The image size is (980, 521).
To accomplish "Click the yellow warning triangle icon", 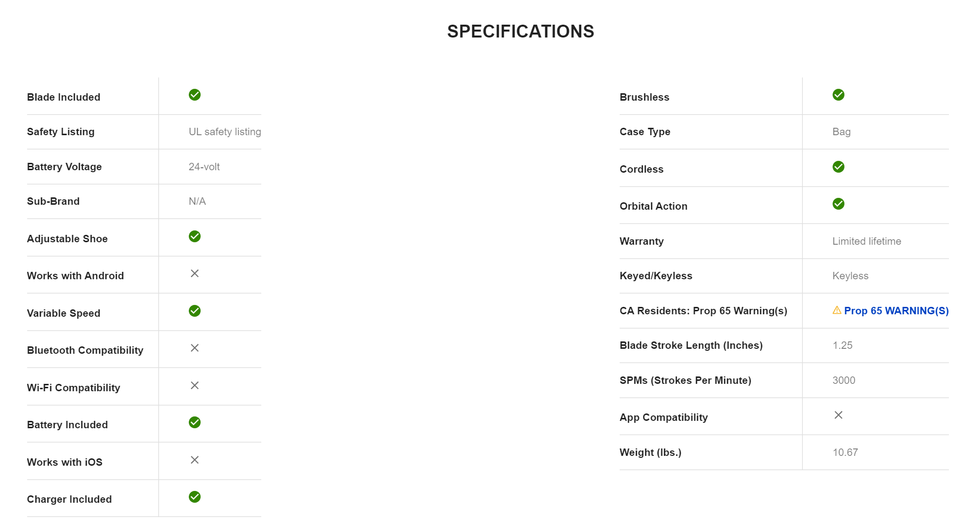I will point(837,310).
